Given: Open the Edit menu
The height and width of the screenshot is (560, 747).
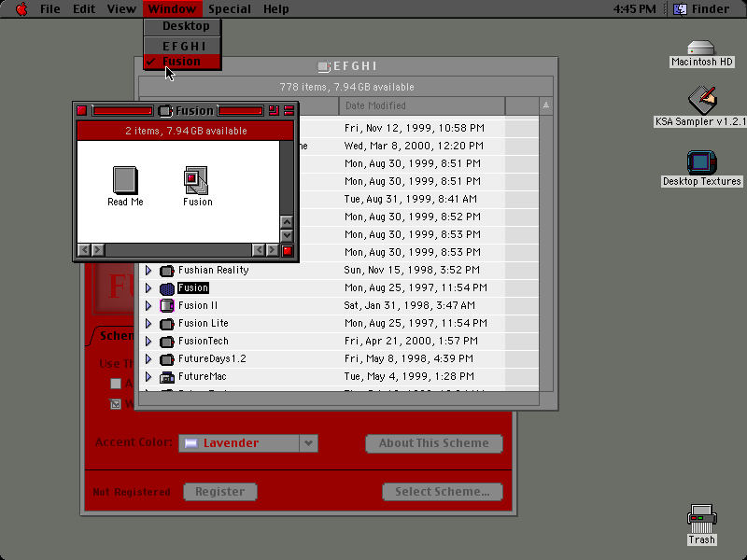Looking at the screenshot, I should 84,9.
